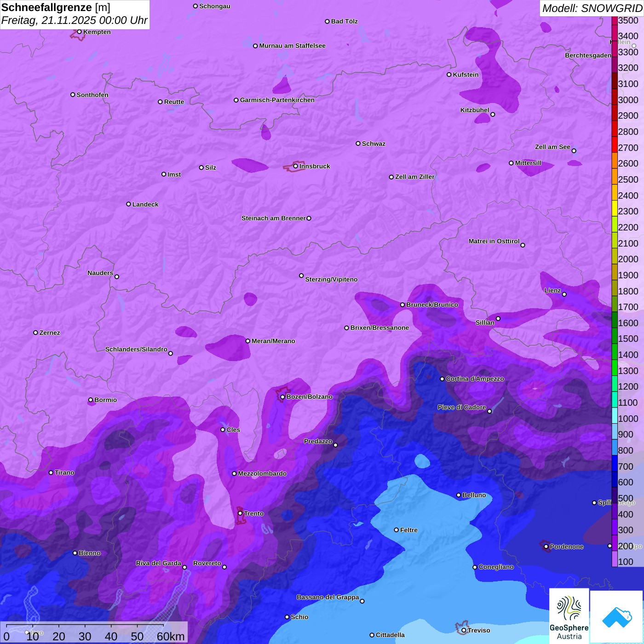Screen dimensions: 644x644
Task: Click the Feltre city marker dot
Action: (397, 530)
